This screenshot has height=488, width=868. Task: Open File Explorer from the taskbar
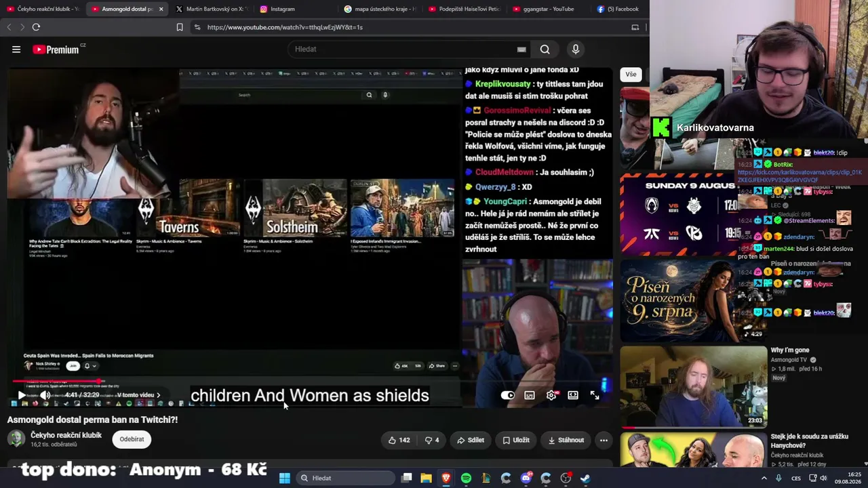[x=426, y=478]
